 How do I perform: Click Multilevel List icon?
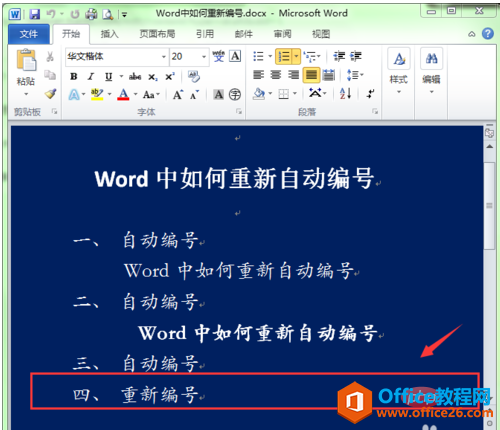pos(310,56)
